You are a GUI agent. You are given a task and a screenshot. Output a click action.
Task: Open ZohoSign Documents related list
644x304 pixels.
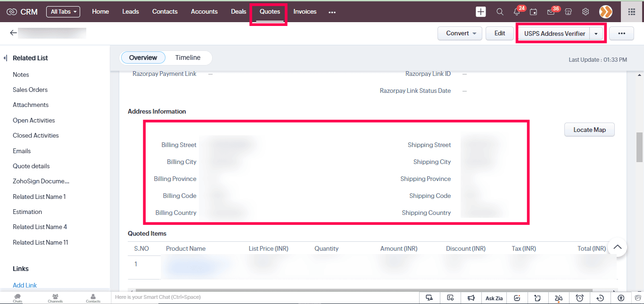coord(41,181)
